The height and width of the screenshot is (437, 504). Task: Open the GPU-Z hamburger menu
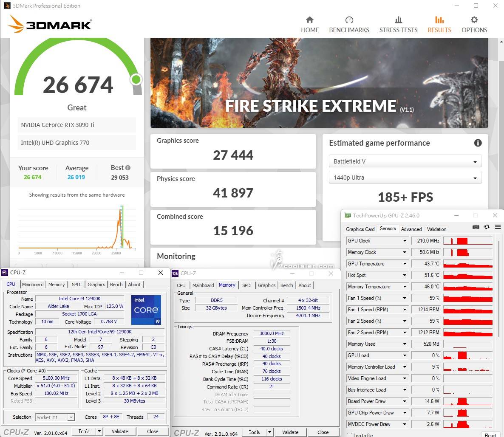(498, 227)
